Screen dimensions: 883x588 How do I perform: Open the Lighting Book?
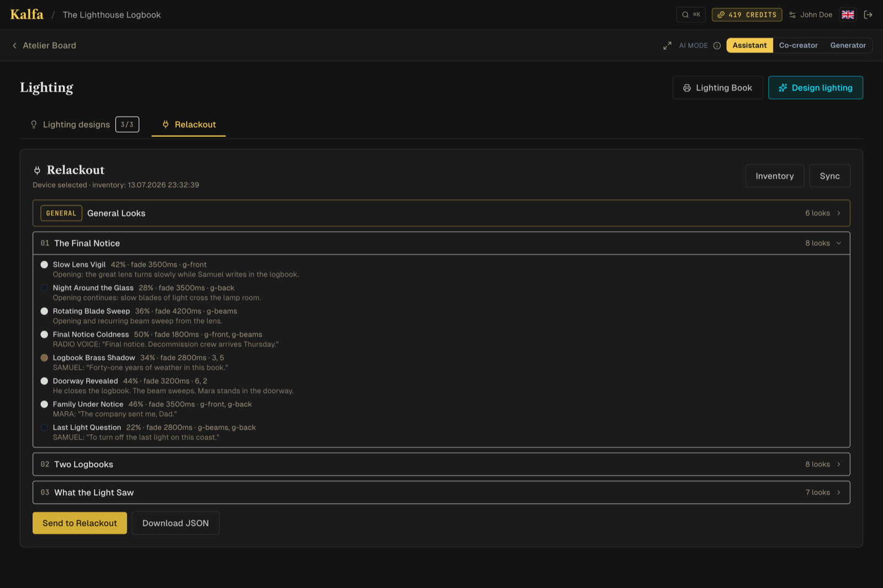717,88
